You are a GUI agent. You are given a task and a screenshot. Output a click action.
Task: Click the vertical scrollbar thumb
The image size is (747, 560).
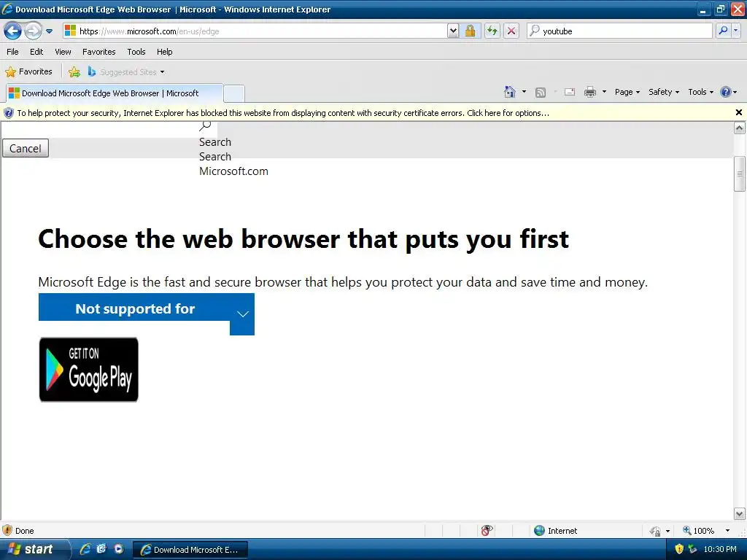click(740, 174)
